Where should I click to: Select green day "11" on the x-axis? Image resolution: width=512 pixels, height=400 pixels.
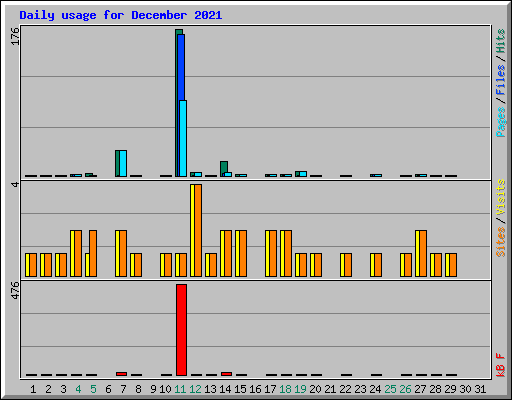(180, 389)
